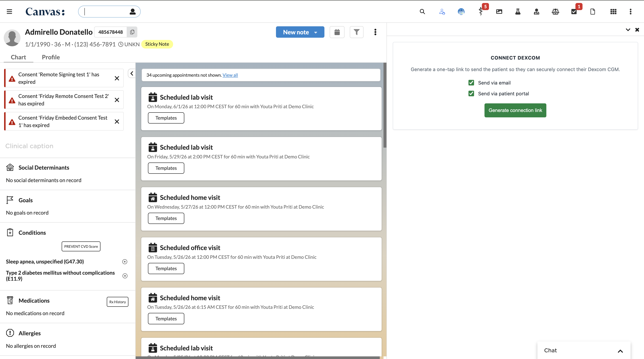Screen dimensions: 644x359
Task: Open the lab flask icon in top bar
Action: coord(518,12)
